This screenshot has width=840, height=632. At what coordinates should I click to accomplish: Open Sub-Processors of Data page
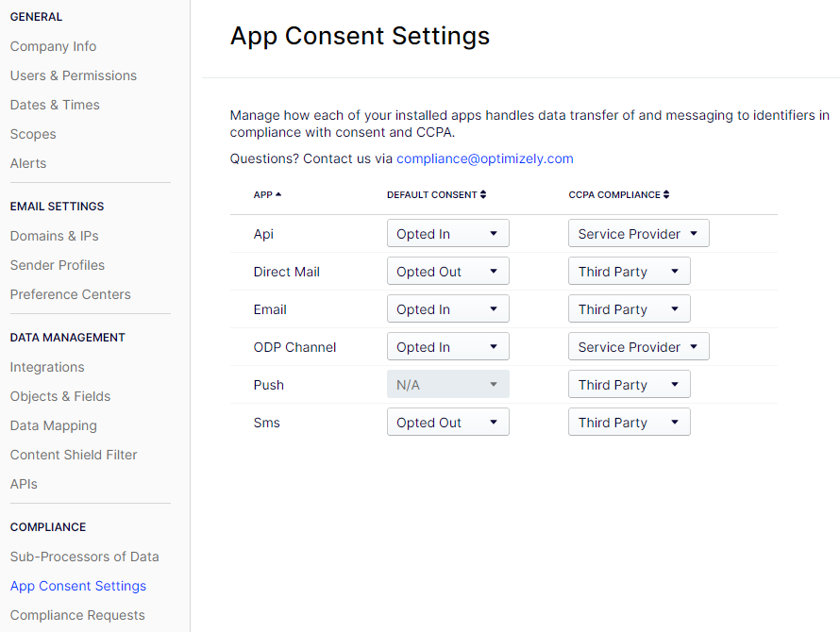[x=85, y=557]
